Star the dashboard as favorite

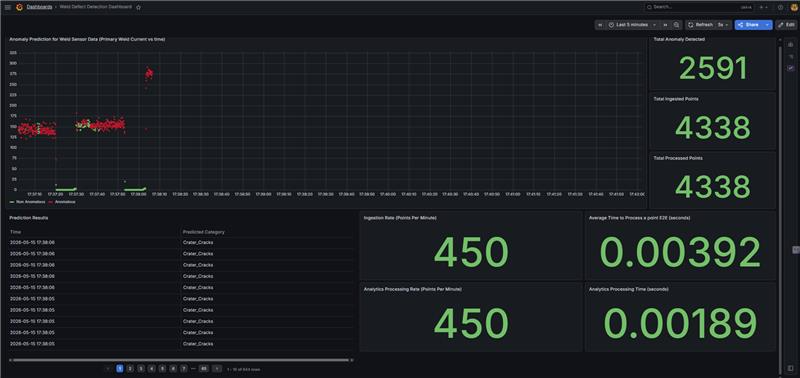click(x=138, y=7)
